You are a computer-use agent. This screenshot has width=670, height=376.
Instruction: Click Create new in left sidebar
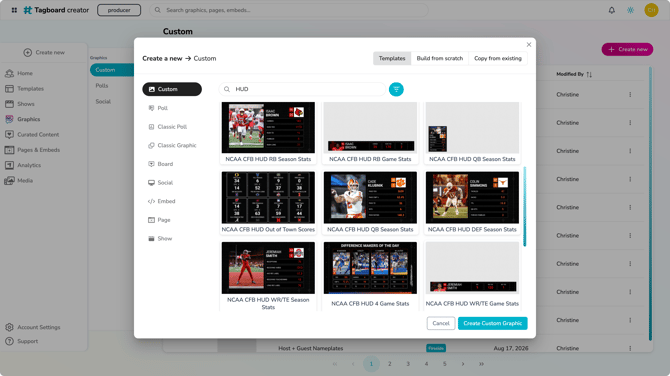point(44,52)
